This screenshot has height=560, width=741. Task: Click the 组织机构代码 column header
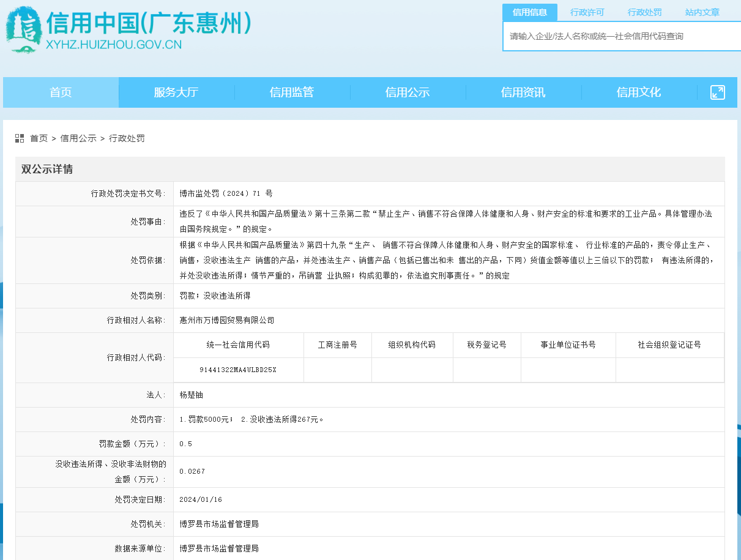(x=412, y=345)
